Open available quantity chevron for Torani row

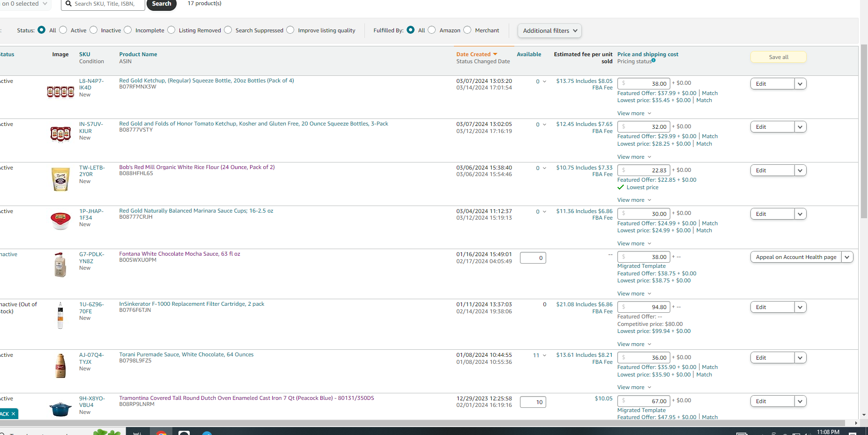(x=544, y=355)
